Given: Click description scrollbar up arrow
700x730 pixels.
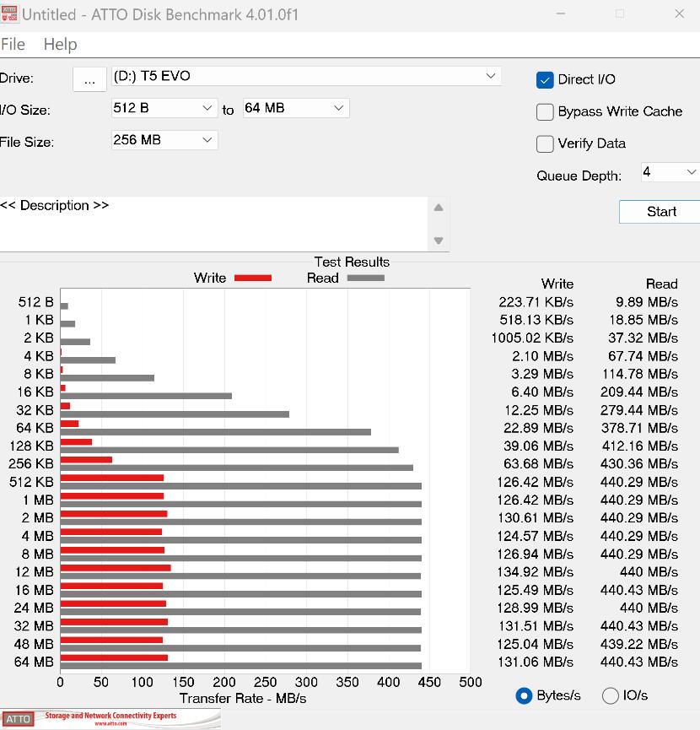Looking at the screenshot, I should (439, 208).
